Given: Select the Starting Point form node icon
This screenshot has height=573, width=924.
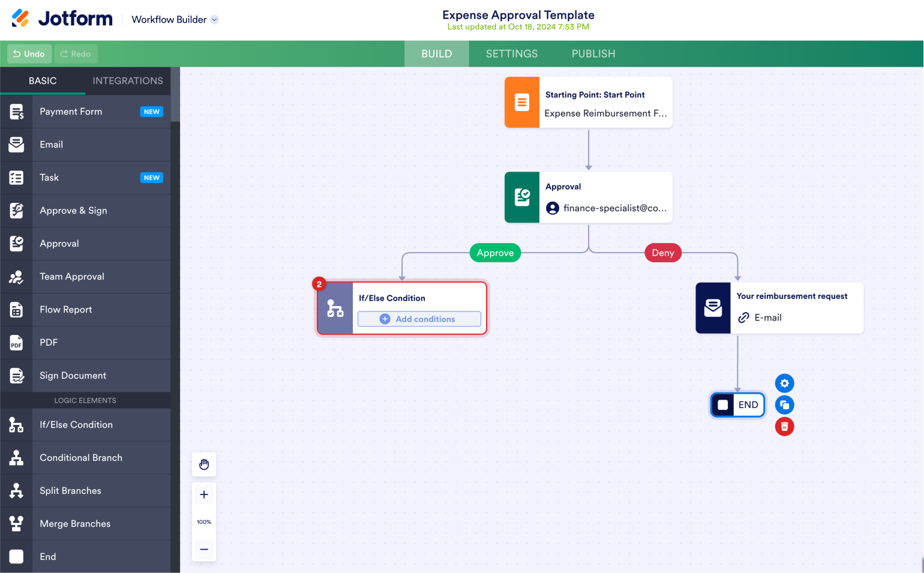Looking at the screenshot, I should pyautogui.click(x=522, y=103).
